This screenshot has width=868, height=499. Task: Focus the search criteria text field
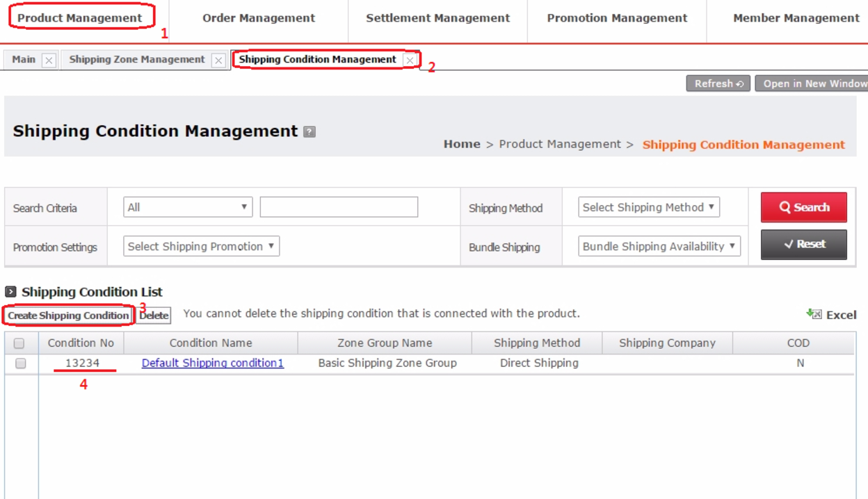[x=339, y=207]
